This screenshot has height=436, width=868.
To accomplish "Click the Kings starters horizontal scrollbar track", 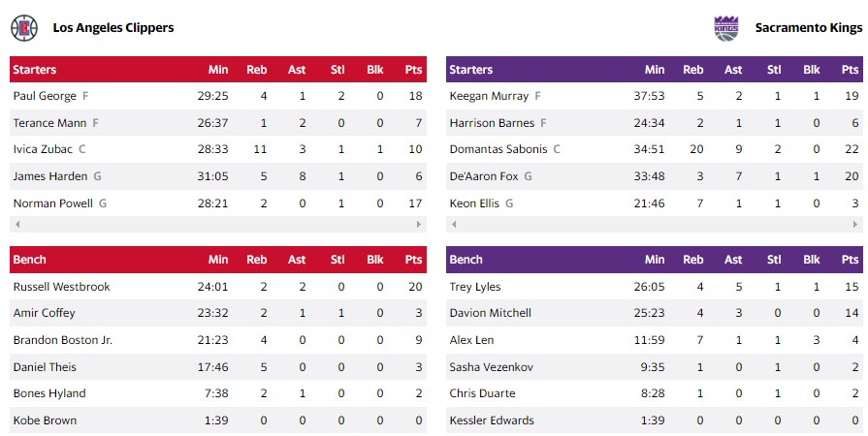I will click(x=655, y=225).
